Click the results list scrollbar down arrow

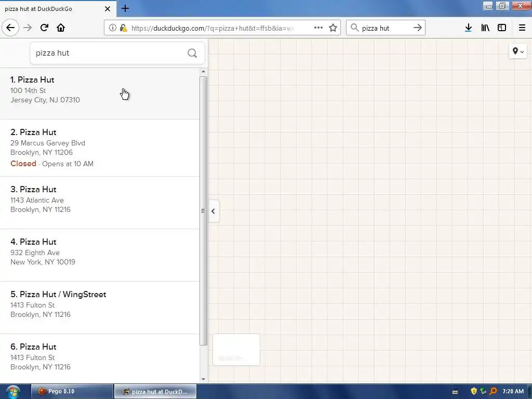[203, 379]
